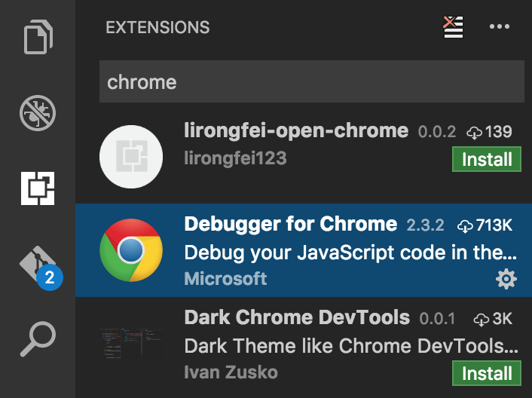
Task: Click the lirongfei-open-chrome placeholder icon
Action: click(131, 157)
